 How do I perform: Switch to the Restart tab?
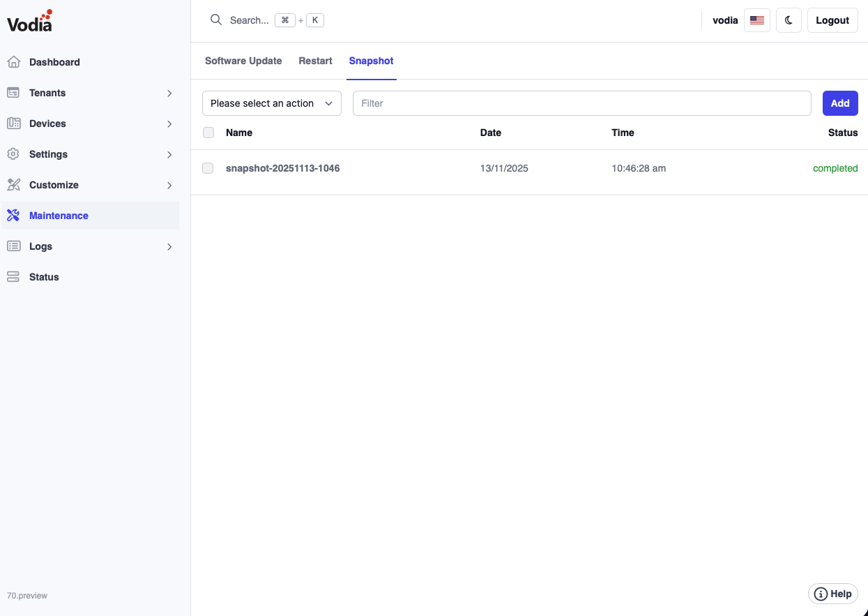coord(315,61)
